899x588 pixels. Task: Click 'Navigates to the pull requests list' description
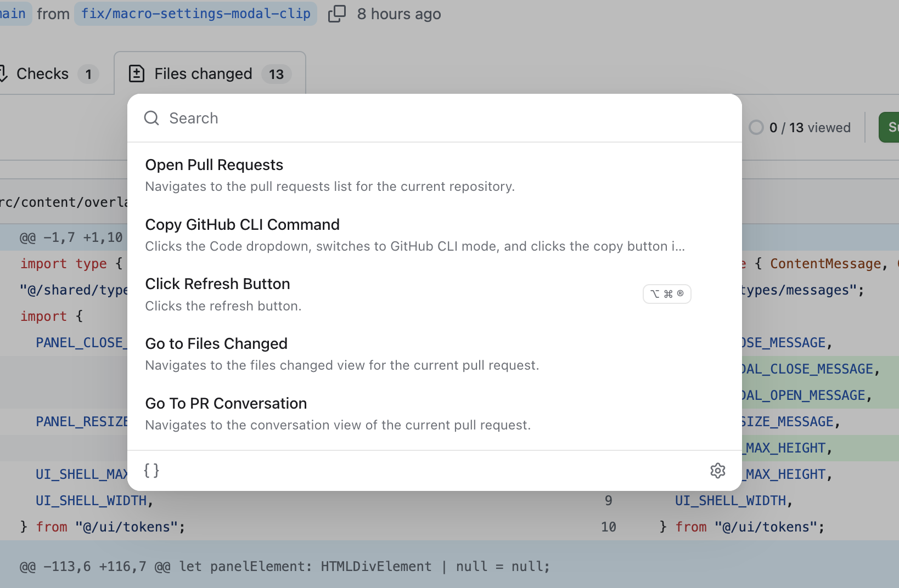tap(330, 186)
